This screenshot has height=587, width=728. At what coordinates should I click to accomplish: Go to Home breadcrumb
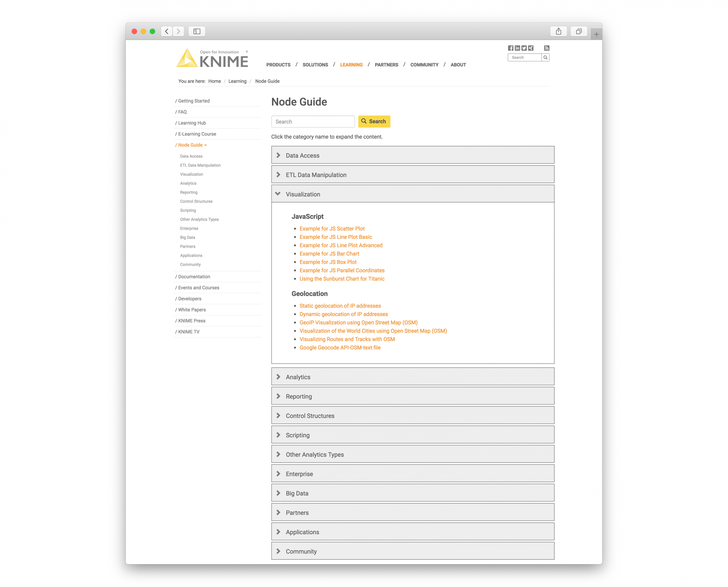(x=214, y=81)
